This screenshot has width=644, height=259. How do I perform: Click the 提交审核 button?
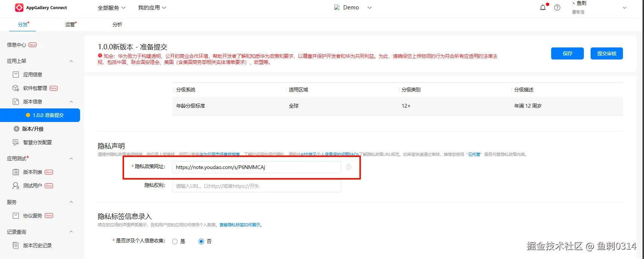(x=607, y=53)
